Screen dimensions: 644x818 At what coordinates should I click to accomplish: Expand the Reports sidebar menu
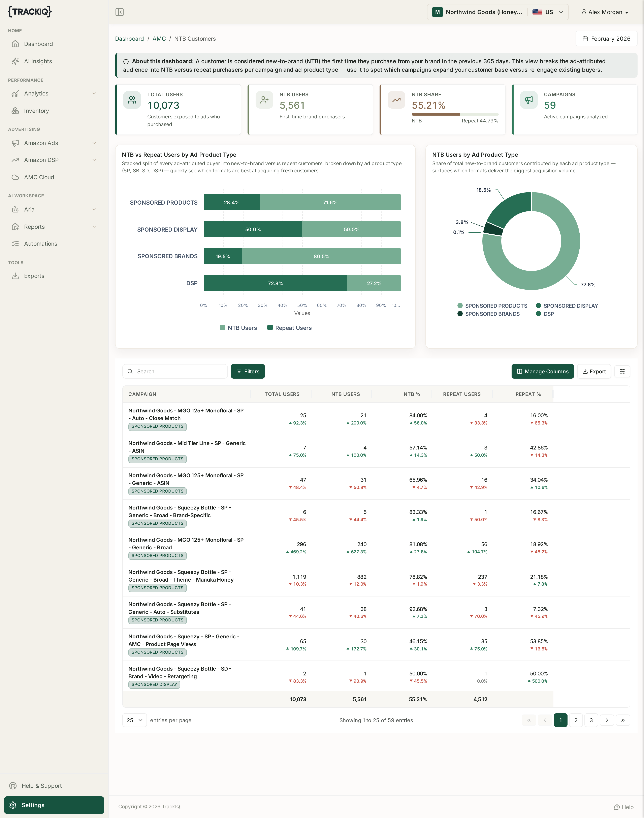pyautogui.click(x=54, y=227)
